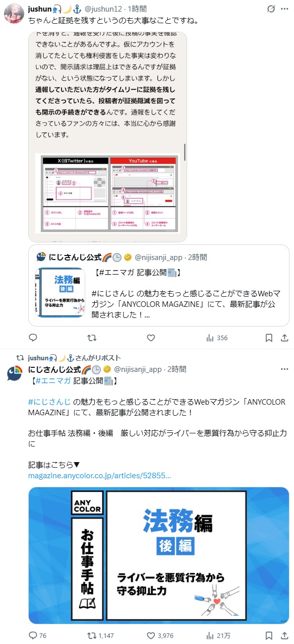Repost jushun's post
The width and height of the screenshot is (294, 644).
(92, 338)
